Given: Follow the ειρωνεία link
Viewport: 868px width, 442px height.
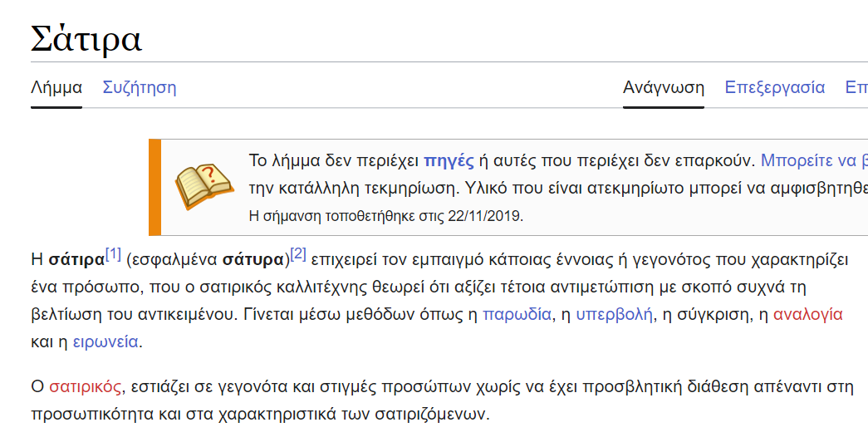Looking at the screenshot, I should point(105,341).
